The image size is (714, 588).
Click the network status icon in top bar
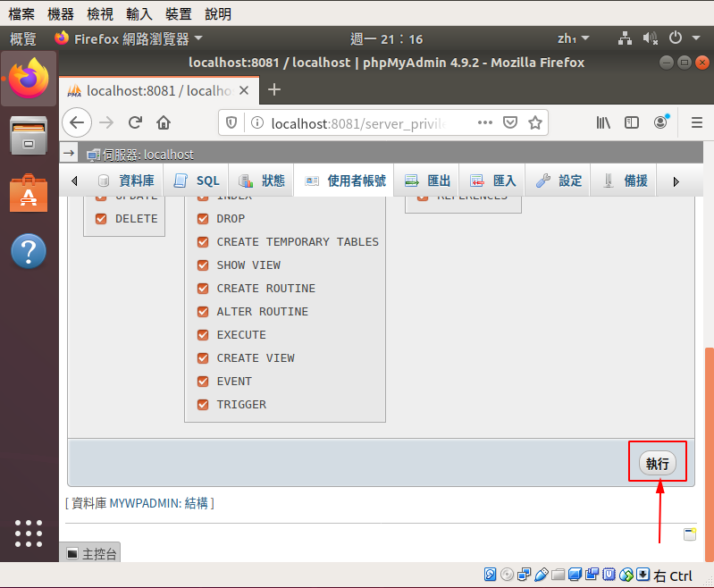[x=625, y=38]
